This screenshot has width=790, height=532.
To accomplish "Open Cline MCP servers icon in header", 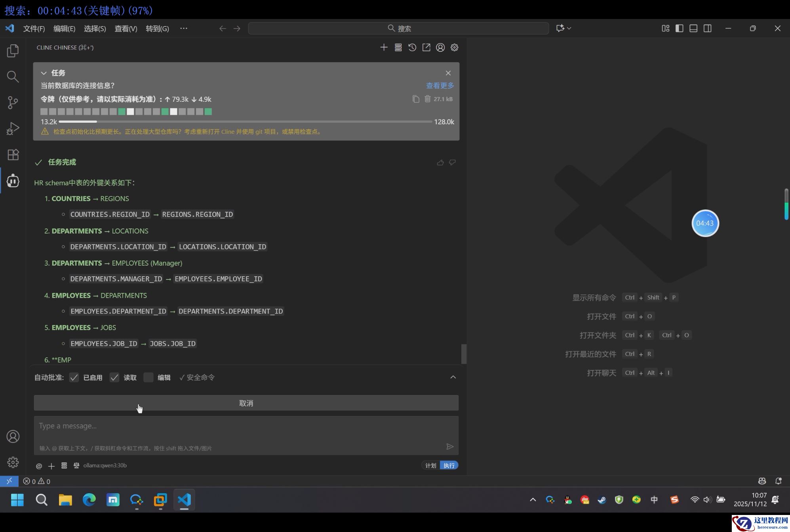I will point(398,47).
